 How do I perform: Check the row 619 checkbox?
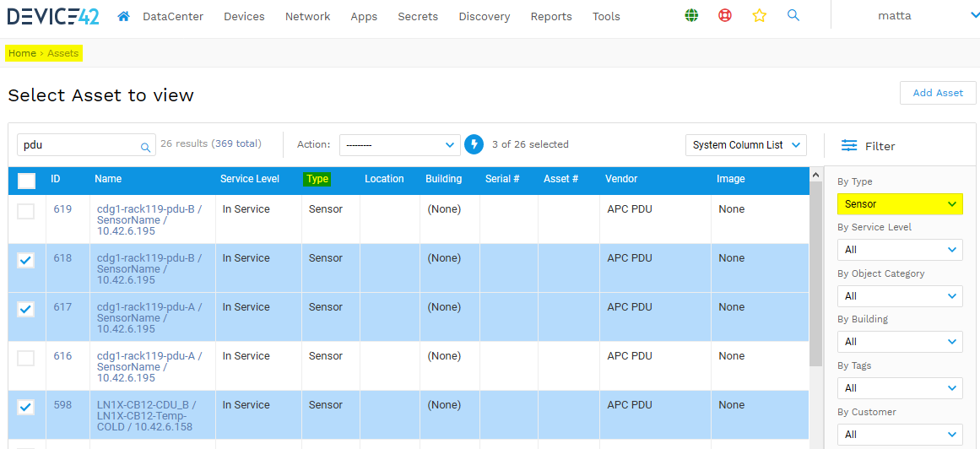click(25, 211)
